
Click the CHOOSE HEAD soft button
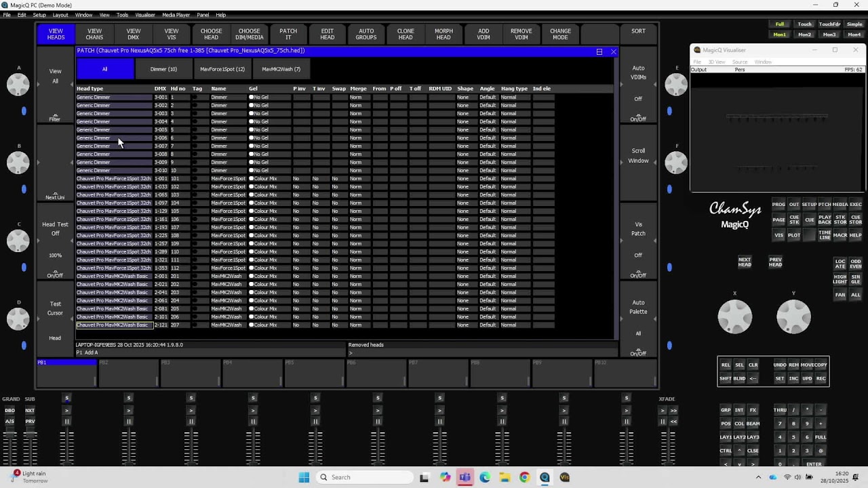pos(211,34)
